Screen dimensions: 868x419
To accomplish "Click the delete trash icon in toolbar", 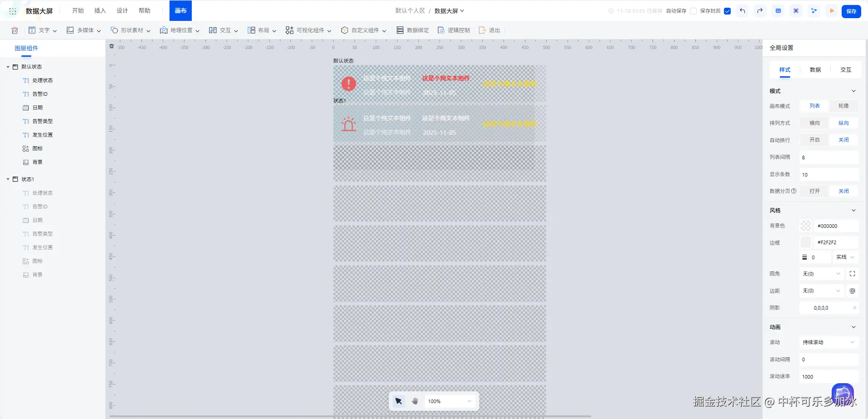I will click(15, 30).
